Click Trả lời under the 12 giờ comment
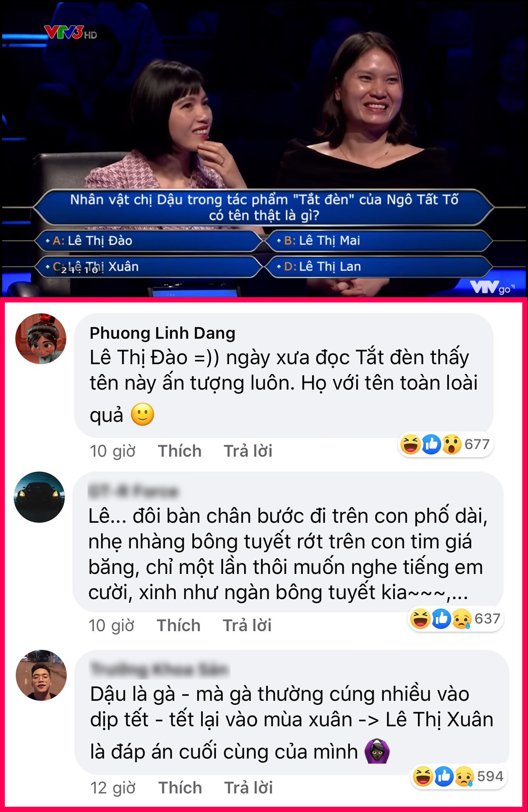Viewport: 528px width, 812px height. pyautogui.click(x=249, y=788)
